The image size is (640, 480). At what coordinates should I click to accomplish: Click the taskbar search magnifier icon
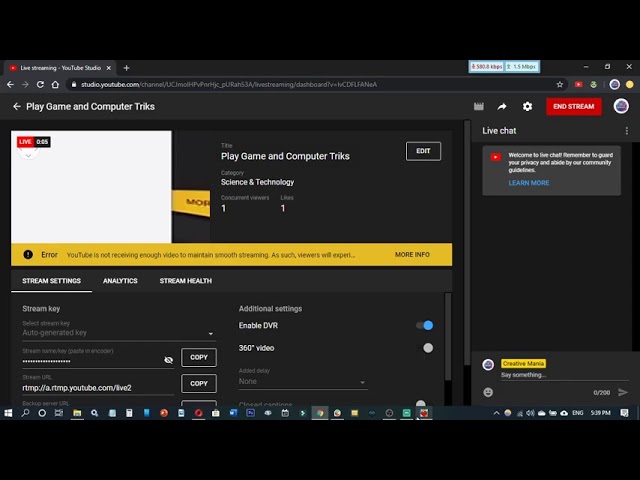coord(25,413)
